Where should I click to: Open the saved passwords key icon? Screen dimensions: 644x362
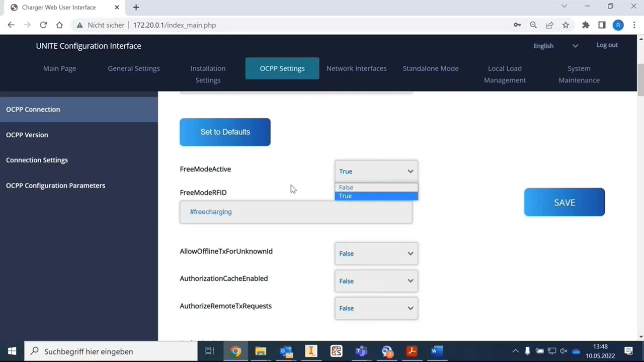click(x=517, y=25)
